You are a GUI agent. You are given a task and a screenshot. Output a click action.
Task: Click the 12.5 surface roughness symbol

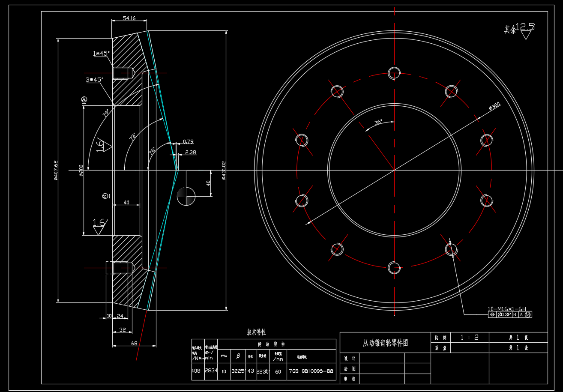524,30
